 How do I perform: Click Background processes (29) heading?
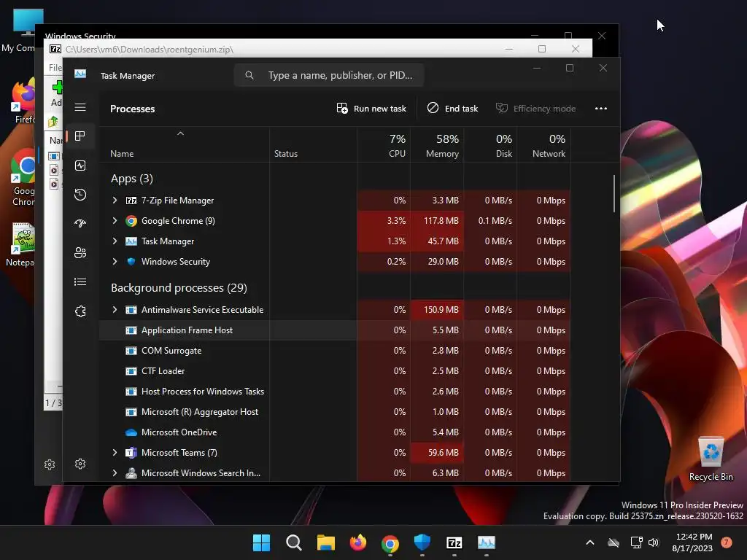pyautogui.click(x=179, y=287)
